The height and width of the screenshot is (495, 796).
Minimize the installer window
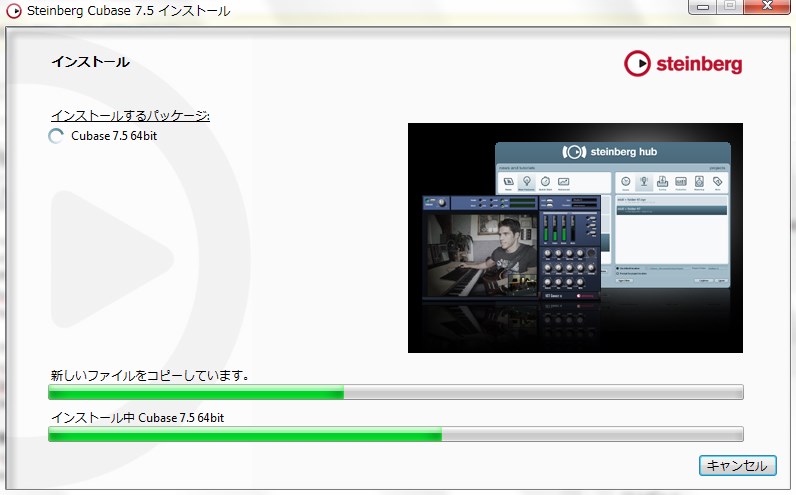coord(703,7)
